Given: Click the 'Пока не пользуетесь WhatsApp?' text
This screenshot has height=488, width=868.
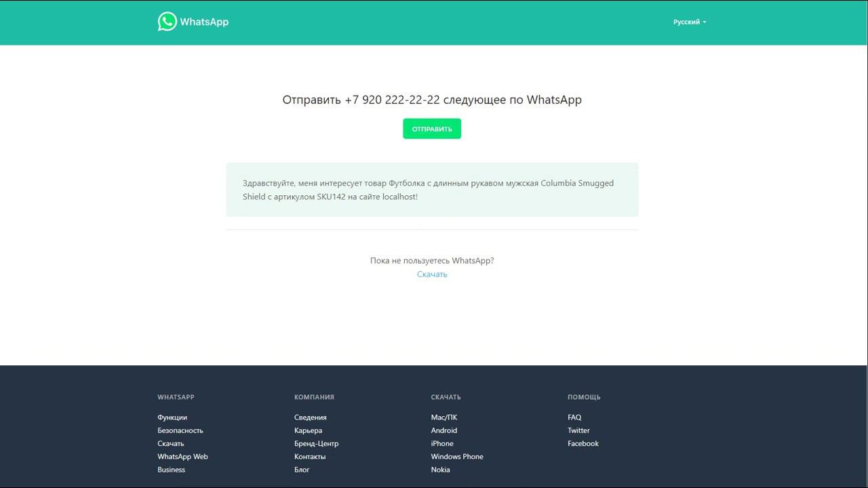Looking at the screenshot, I should click(432, 260).
